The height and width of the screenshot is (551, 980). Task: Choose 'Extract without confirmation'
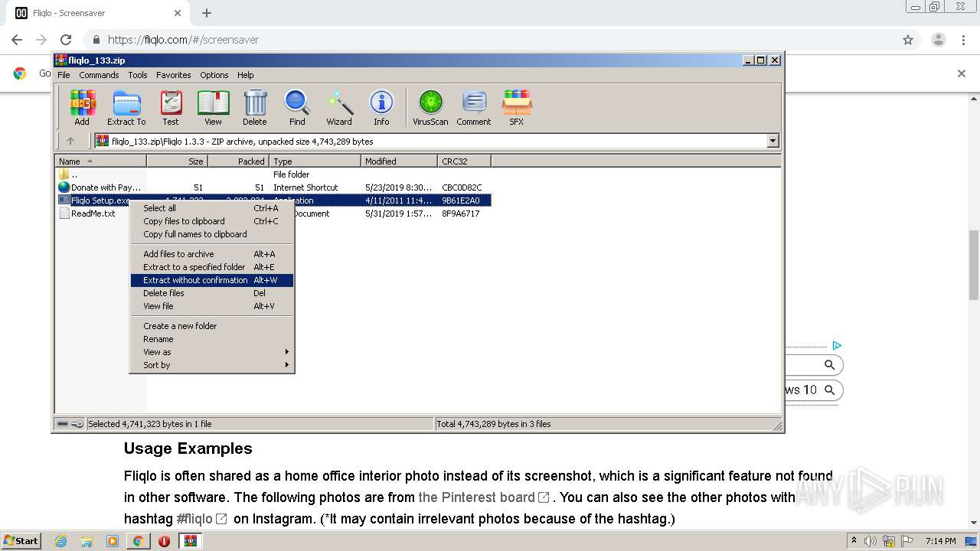coord(212,280)
